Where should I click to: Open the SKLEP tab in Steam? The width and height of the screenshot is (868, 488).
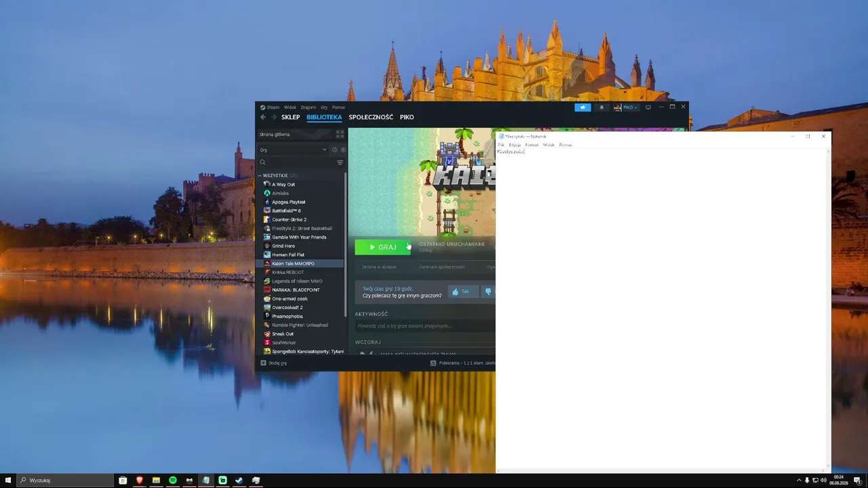coord(290,117)
